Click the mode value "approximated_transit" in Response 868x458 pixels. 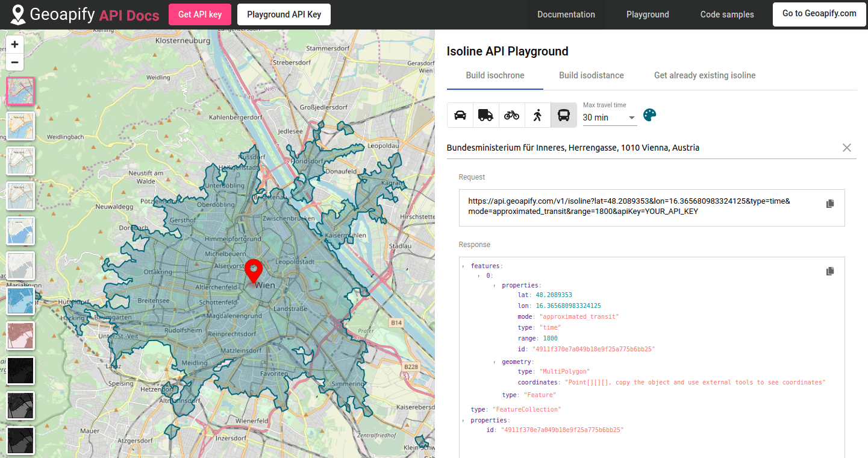[579, 317]
